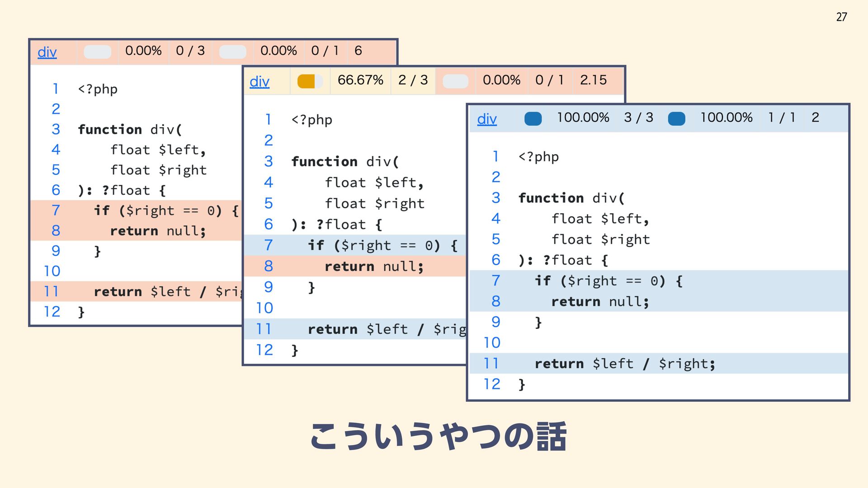Click line number 11 in the rightmost code panel
This screenshot has width=868, height=488.
pos(491,363)
